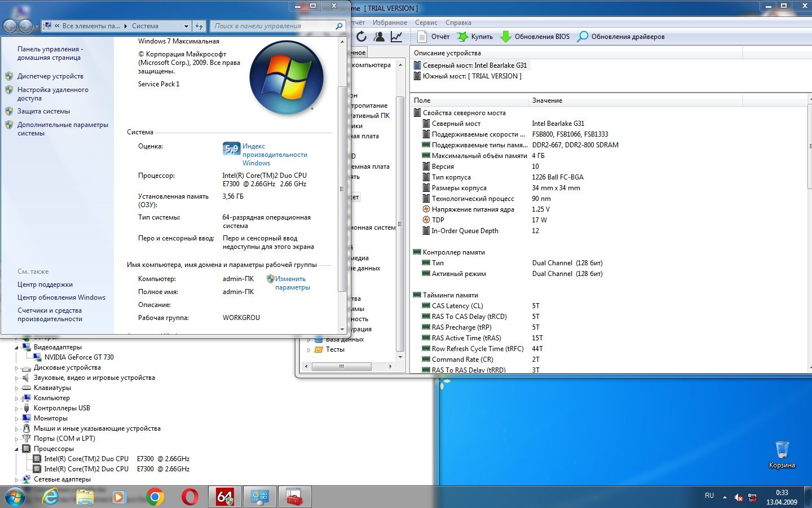Open the Справка menu in AIDA64
This screenshot has width=812, height=508.
(458, 23)
